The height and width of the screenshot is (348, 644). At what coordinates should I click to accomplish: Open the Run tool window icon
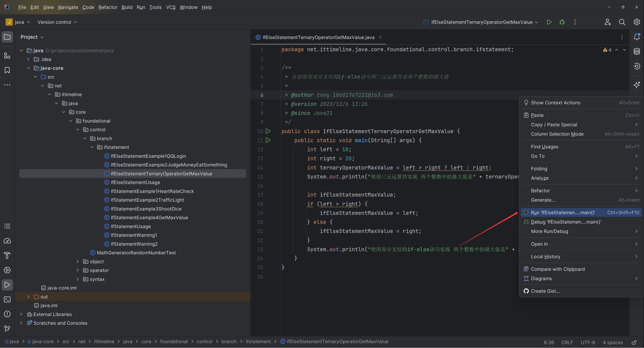pos(7,285)
